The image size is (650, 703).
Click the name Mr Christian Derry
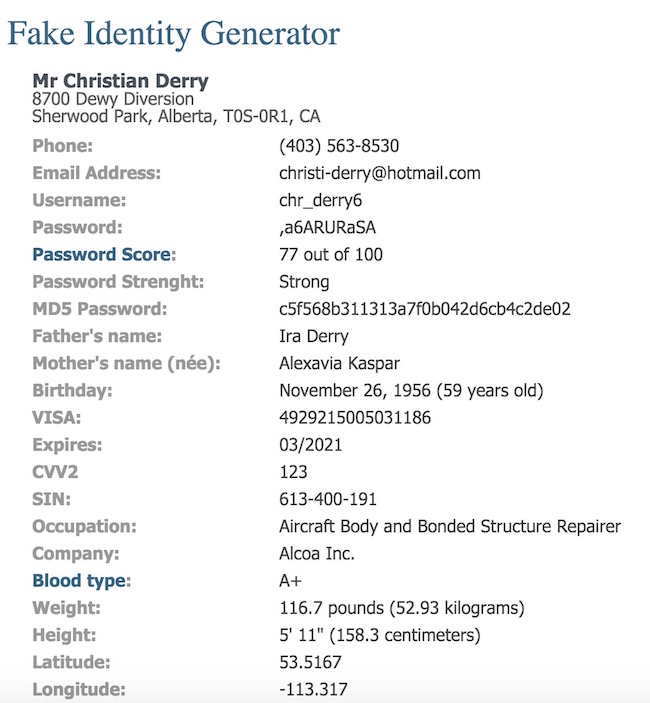click(x=120, y=81)
